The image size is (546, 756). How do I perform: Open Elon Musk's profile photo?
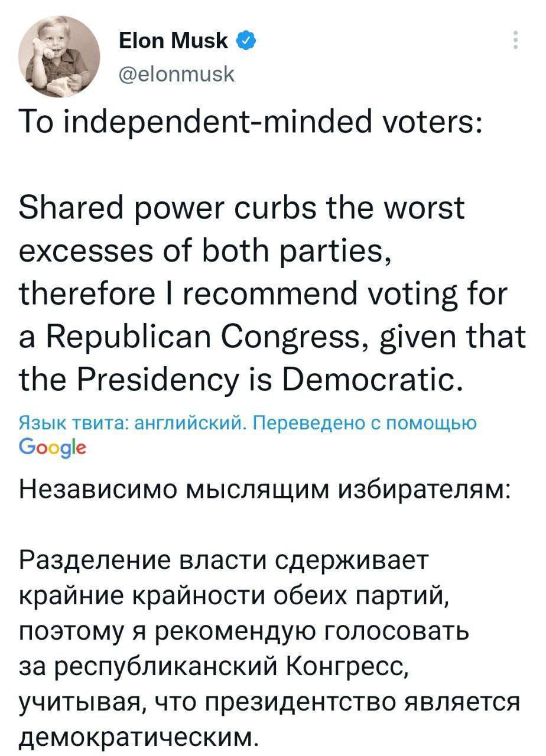click(x=60, y=57)
